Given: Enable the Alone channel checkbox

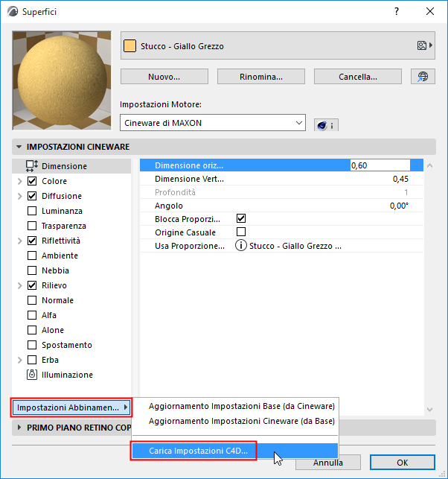Looking at the screenshot, I should tap(32, 330).
